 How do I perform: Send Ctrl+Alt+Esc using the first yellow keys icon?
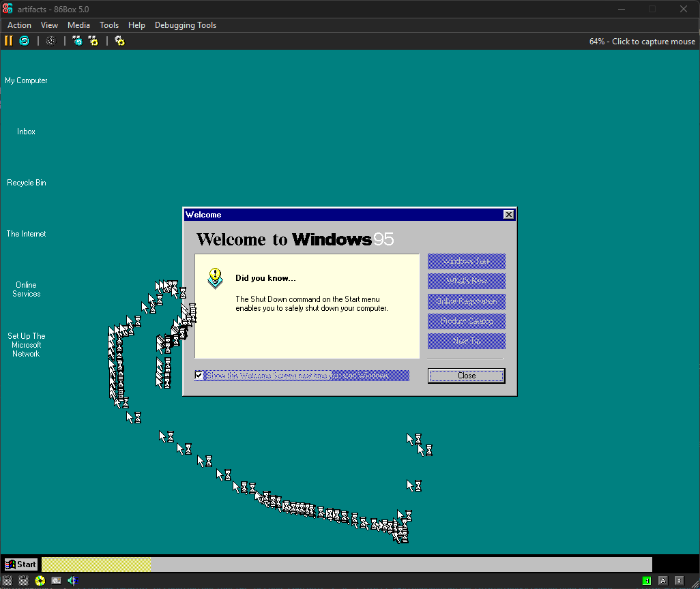coord(93,41)
